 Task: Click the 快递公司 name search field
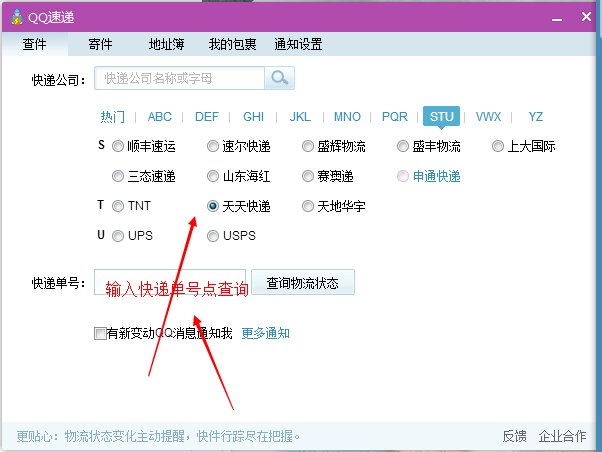180,78
